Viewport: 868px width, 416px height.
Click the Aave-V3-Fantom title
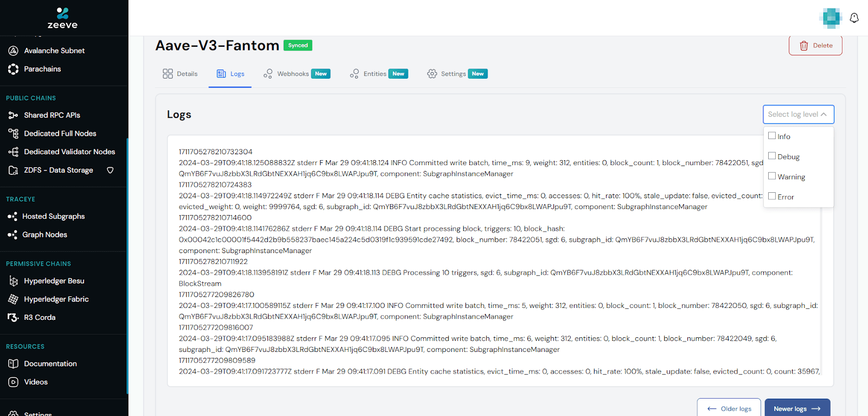[x=217, y=46]
